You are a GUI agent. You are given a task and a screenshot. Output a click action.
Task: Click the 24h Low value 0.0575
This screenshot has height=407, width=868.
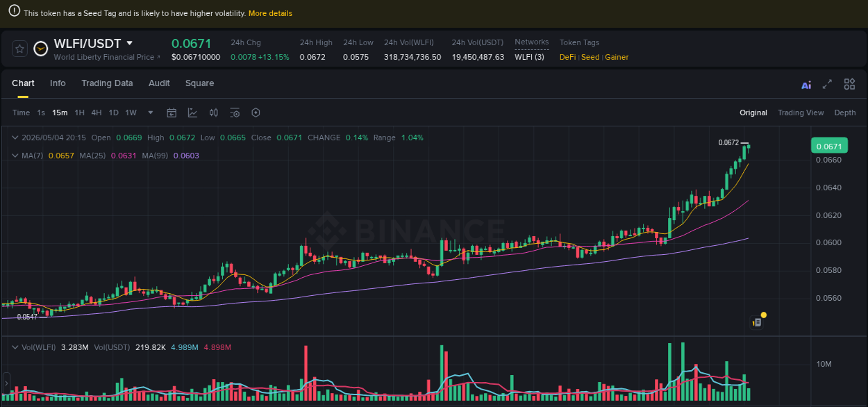pos(356,57)
